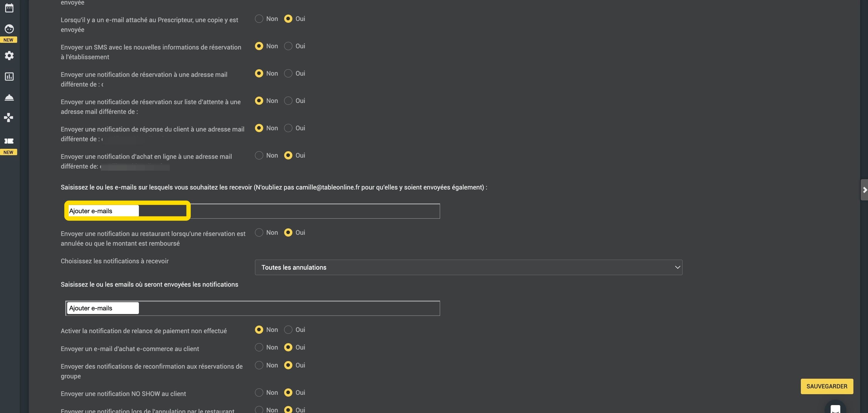Expand the right side panel arrow
The image size is (868, 413).
(x=864, y=190)
